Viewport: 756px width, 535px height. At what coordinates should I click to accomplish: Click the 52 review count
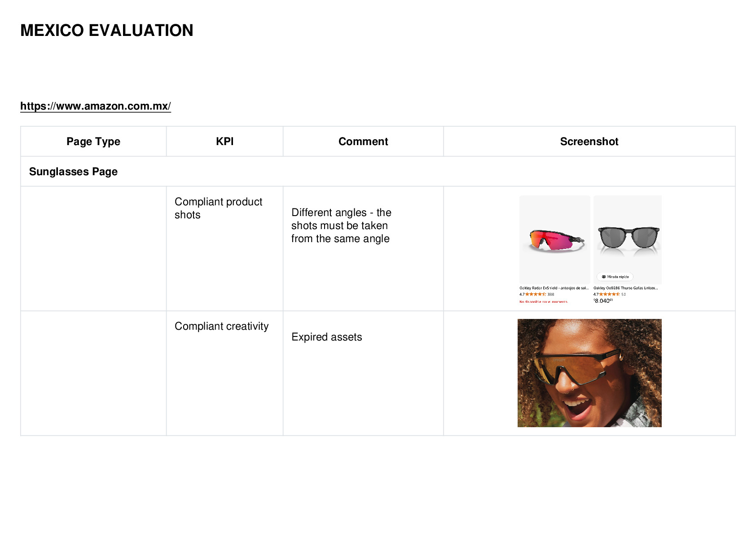624,294
